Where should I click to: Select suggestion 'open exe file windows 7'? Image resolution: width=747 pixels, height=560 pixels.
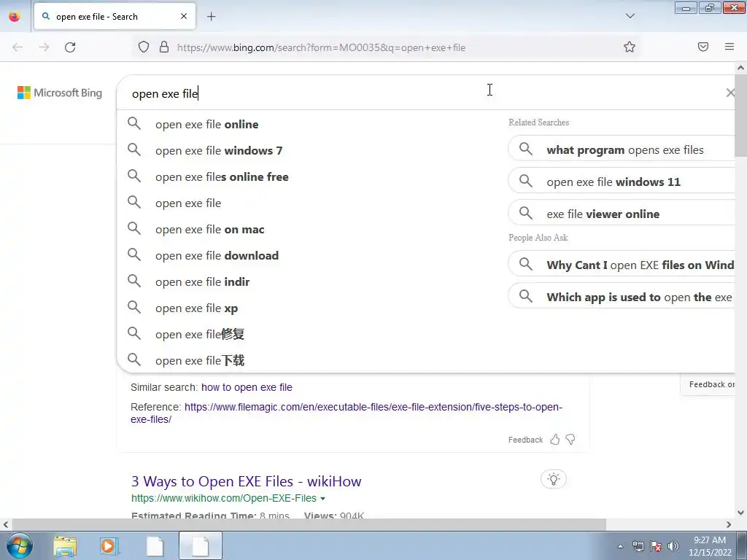coord(308,150)
